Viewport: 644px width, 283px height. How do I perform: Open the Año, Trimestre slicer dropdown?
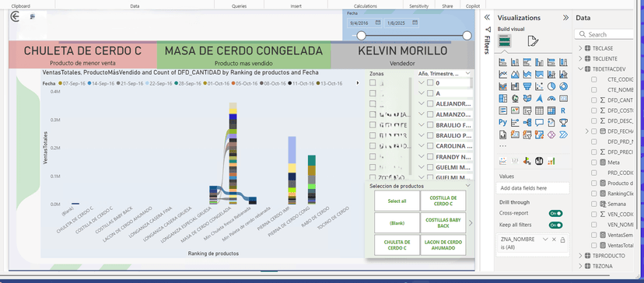(x=467, y=74)
